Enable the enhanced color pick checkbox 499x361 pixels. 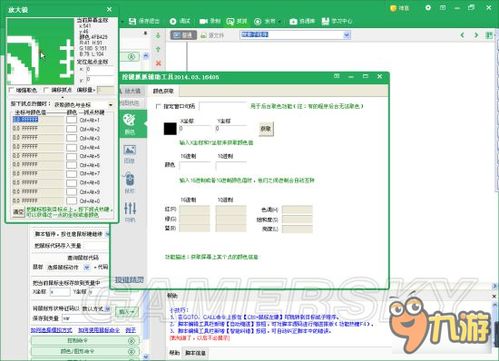click(x=11, y=90)
